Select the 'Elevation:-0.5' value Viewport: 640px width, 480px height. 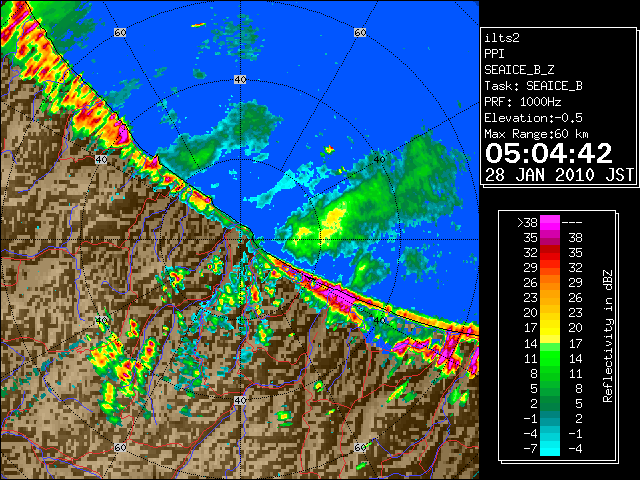pyautogui.click(x=533, y=118)
